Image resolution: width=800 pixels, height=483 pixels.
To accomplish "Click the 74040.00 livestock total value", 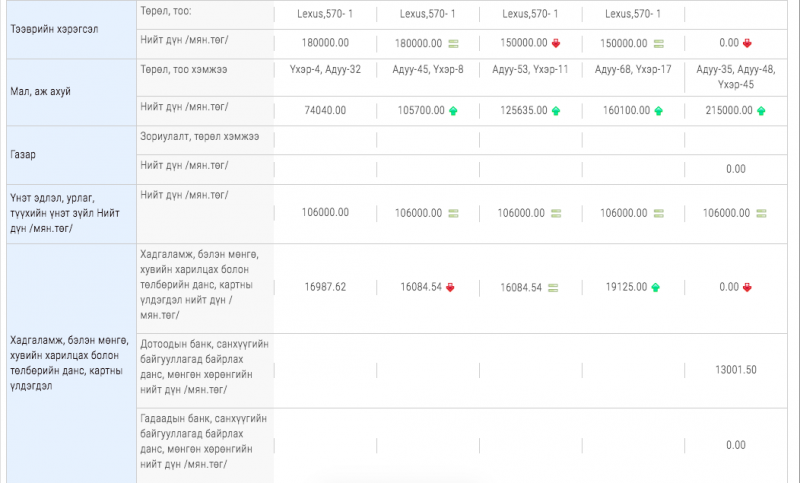I will 324,111.
